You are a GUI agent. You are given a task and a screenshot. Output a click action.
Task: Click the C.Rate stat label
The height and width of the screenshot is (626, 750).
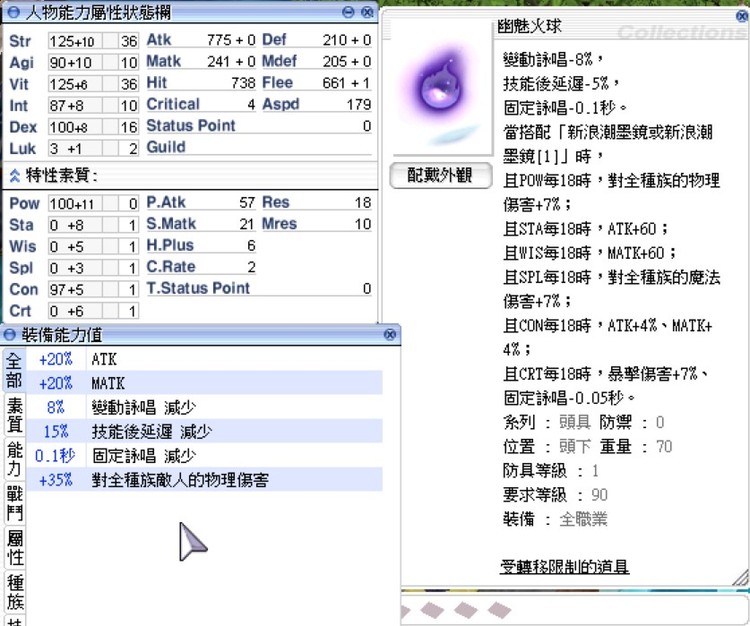(x=171, y=267)
